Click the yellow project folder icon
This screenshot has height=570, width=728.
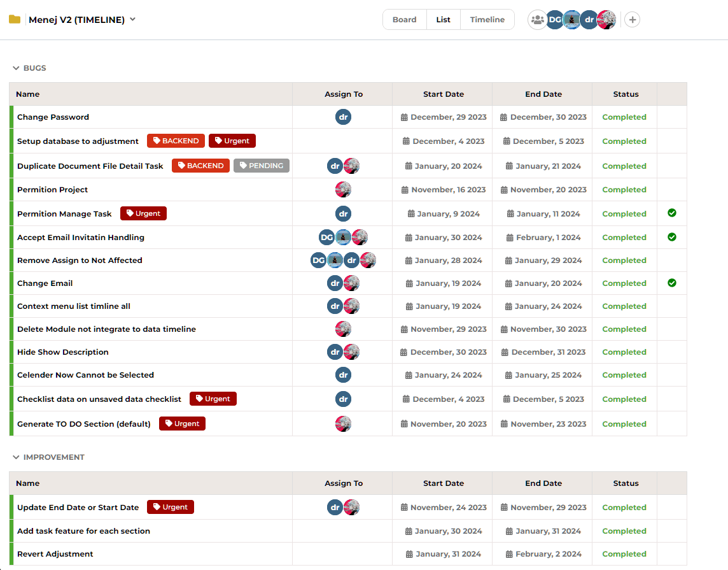[x=15, y=20]
